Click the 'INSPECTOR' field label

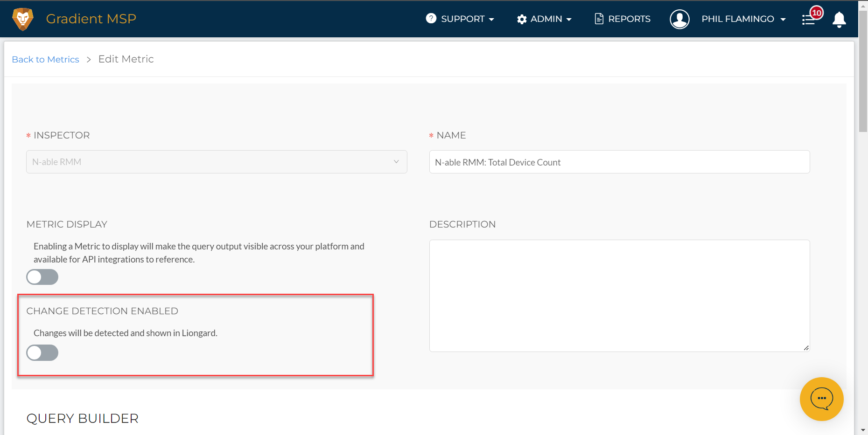62,135
